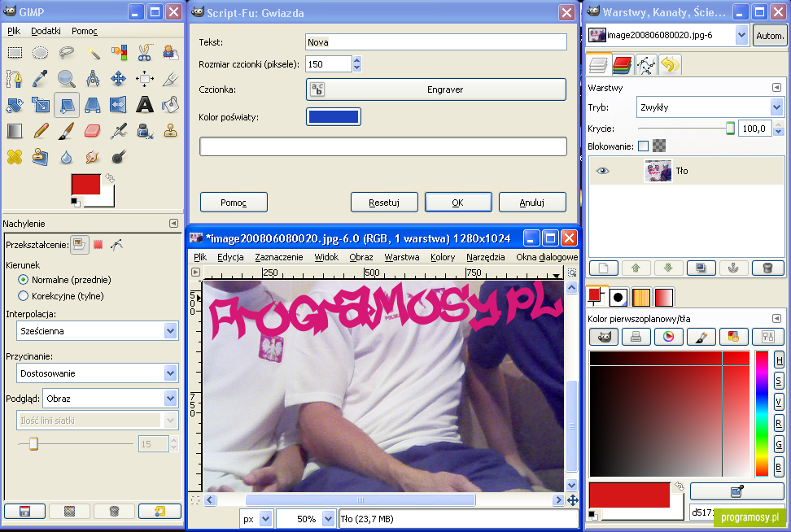The image size is (791, 532).
Task: Set transform to affect path
Action: [x=117, y=245]
